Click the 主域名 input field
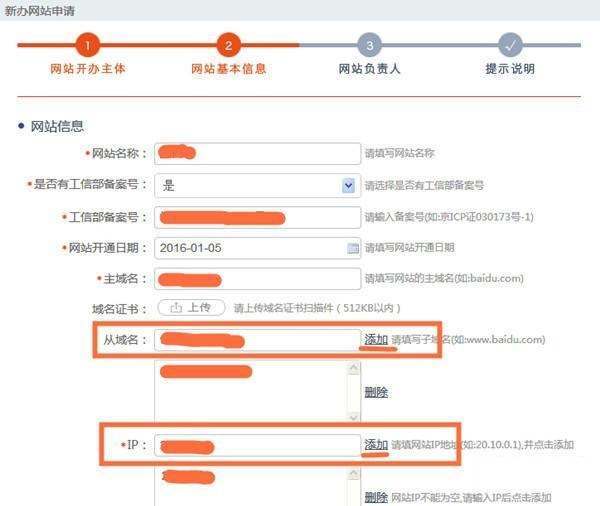The width and height of the screenshot is (600, 506). pos(258,279)
